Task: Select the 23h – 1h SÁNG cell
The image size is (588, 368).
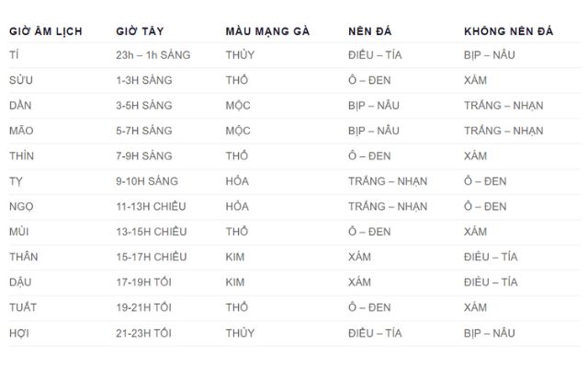Action: pos(153,55)
